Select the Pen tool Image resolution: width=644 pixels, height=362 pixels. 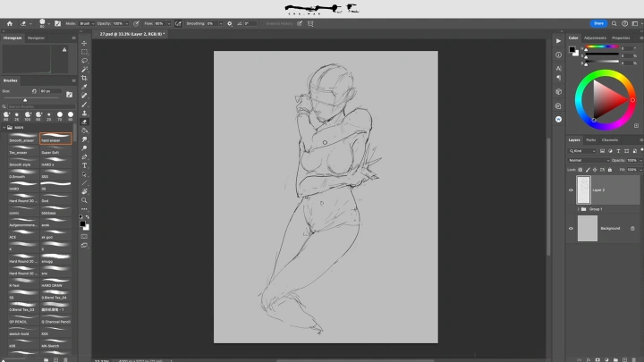tap(84, 156)
